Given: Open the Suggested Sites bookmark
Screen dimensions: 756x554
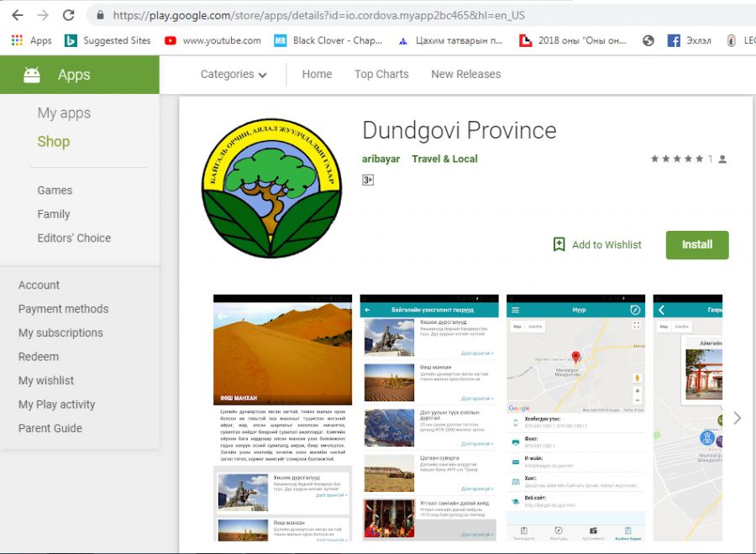Looking at the screenshot, I should (x=108, y=40).
